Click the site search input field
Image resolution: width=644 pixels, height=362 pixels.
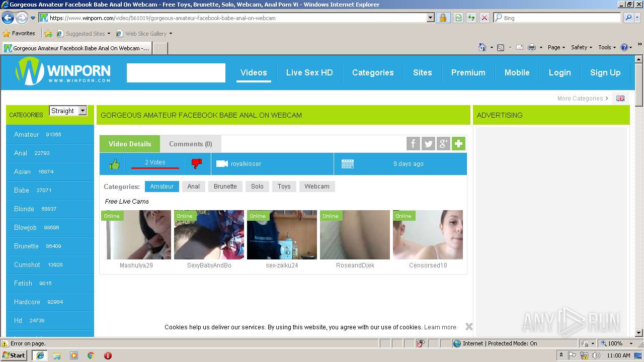(176, 73)
